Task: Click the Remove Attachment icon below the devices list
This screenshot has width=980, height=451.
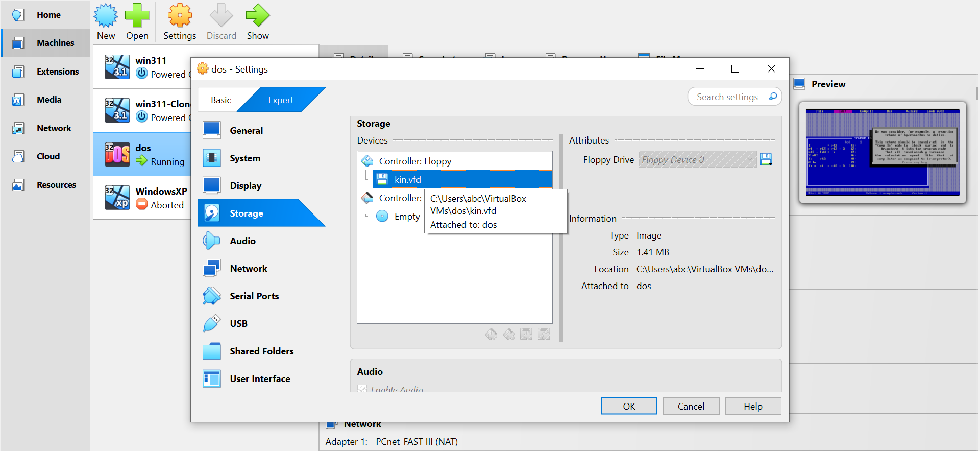Action: (x=544, y=335)
